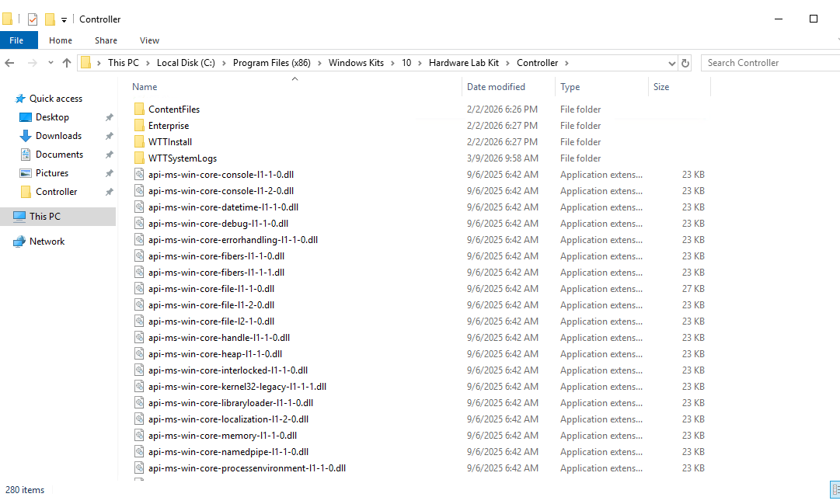Open the Customize Quick Access Toolbar dropdown
Image resolution: width=840 pixels, height=504 pixels.
(64, 20)
